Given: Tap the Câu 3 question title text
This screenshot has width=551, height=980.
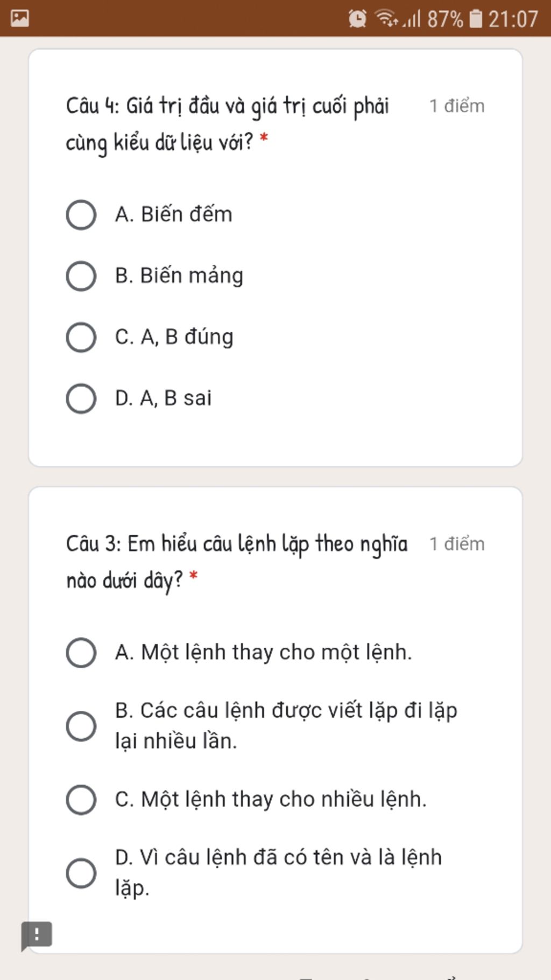Looking at the screenshot, I should (237, 562).
